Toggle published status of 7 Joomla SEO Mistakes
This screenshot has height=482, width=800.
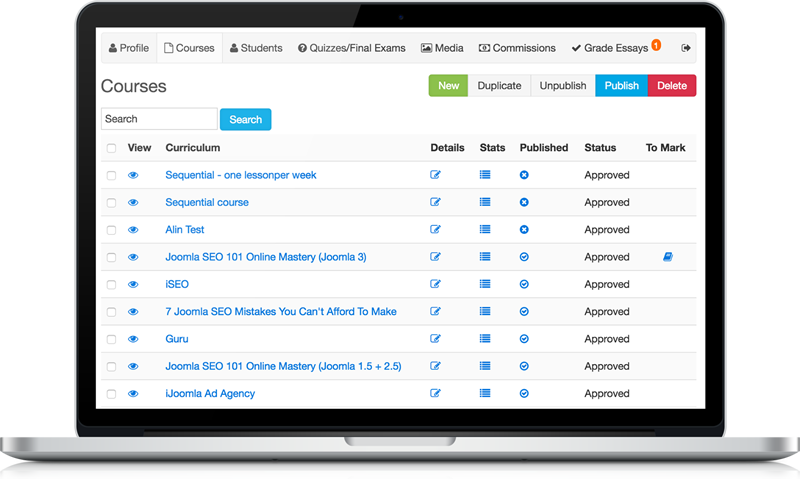pyautogui.click(x=524, y=312)
